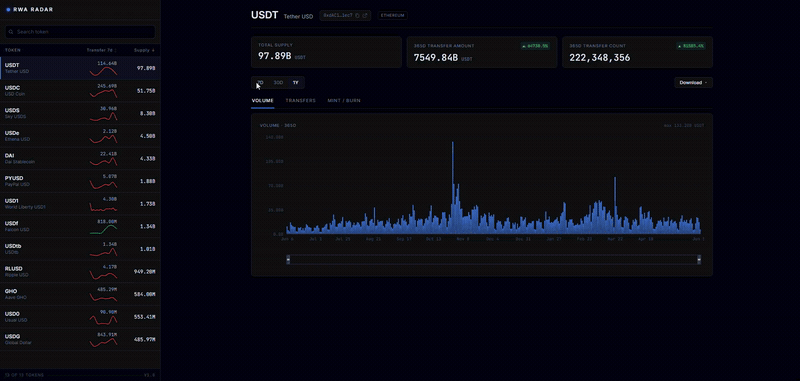This screenshot has height=381, width=800.
Task: Select the USDC USD Coin row
Action: (80, 91)
